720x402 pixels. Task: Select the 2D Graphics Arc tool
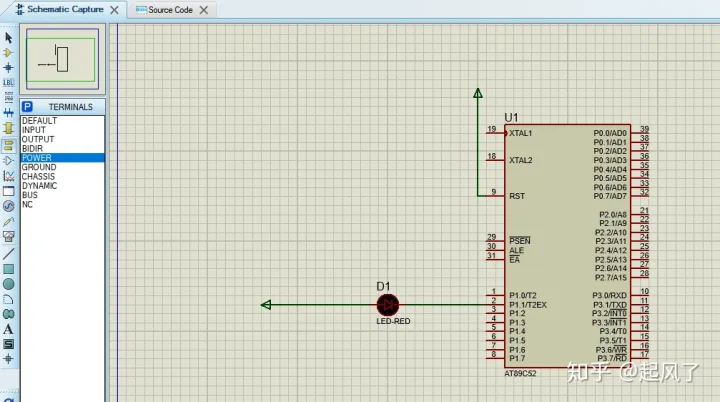tap(8, 300)
